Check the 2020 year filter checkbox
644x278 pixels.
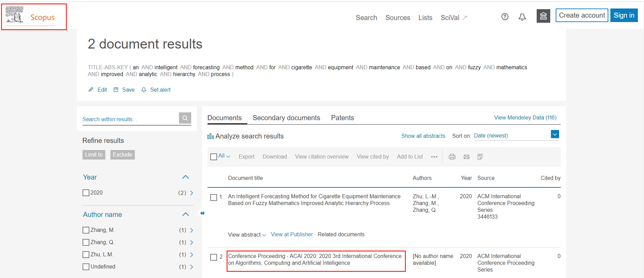tap(86, 193)
